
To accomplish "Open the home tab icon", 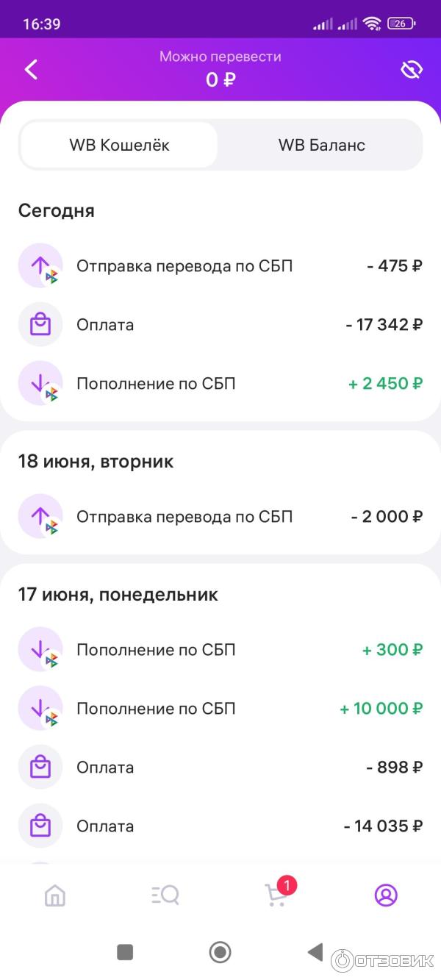I will (x=55, y=895).
